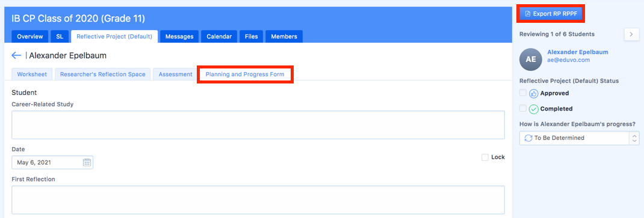Tick the Approved status checkbox
644x218 pixels.
(523, 93)
